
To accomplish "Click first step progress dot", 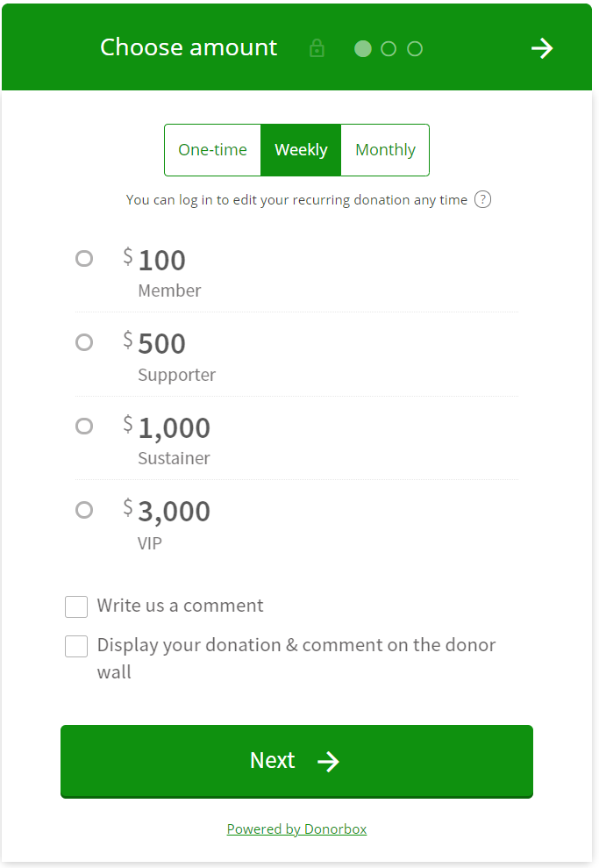I will [362, 48].
